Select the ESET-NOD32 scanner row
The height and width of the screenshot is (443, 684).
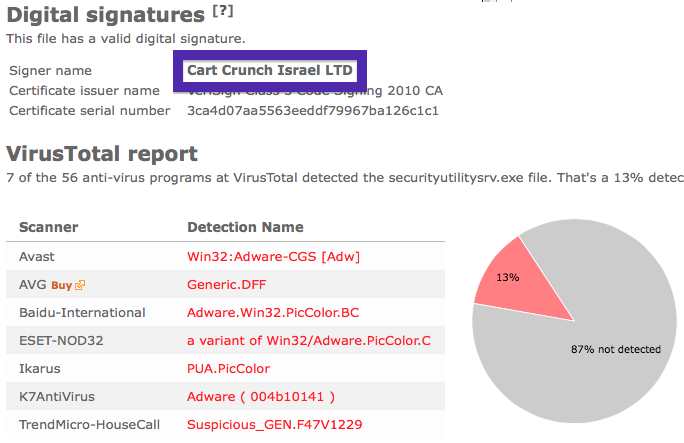coord(226,341)
